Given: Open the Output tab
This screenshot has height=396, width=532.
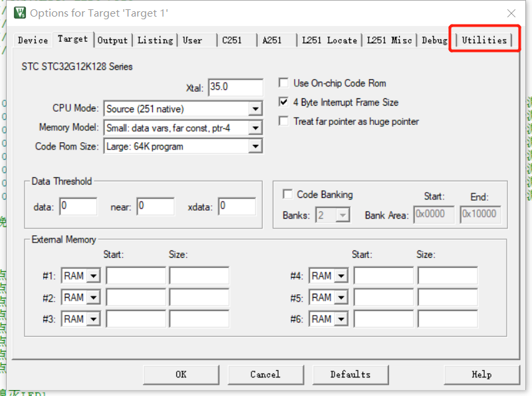Looking at the screenshot, I should pos(112,41).
